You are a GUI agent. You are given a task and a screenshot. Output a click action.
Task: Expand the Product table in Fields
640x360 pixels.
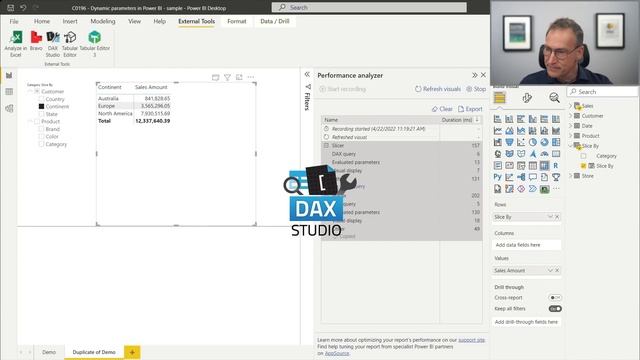[571, 136]
